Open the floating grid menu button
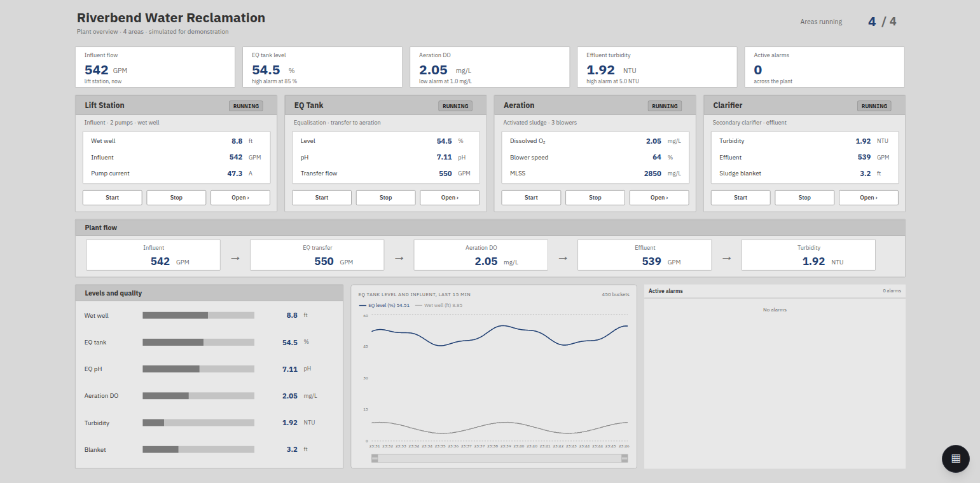980x483 pixels. 955,458
